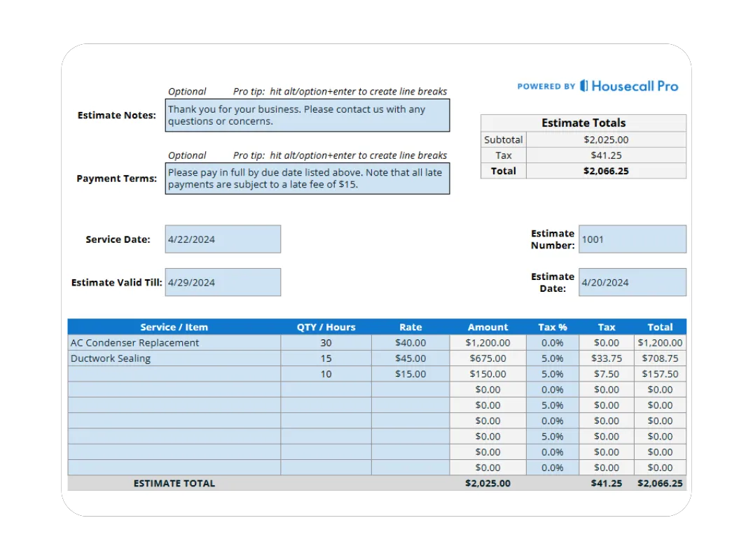Click the ESTIMATE TOTAL footer row
This screenshot has width=753, height=560.
174,483
